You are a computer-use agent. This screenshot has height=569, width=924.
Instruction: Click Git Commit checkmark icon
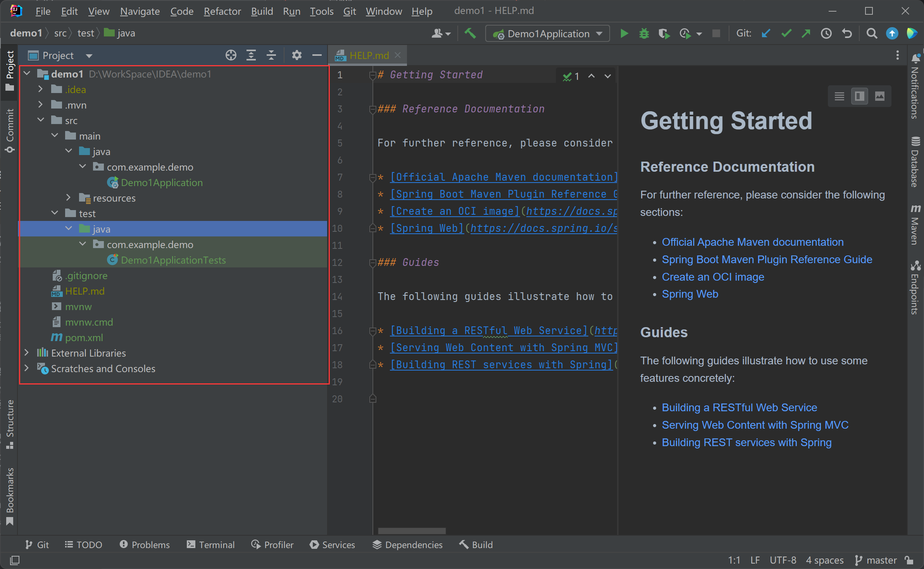click(786, 34)
